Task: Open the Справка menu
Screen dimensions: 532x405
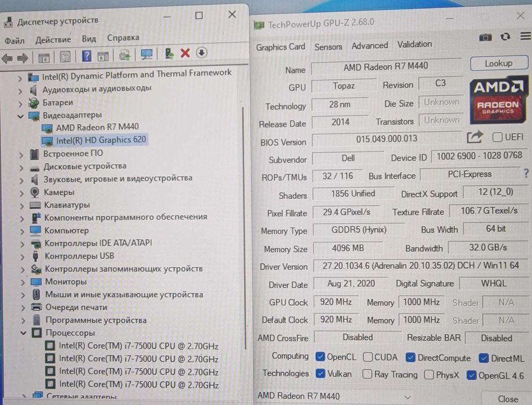Action: click(x=123, y=38)
